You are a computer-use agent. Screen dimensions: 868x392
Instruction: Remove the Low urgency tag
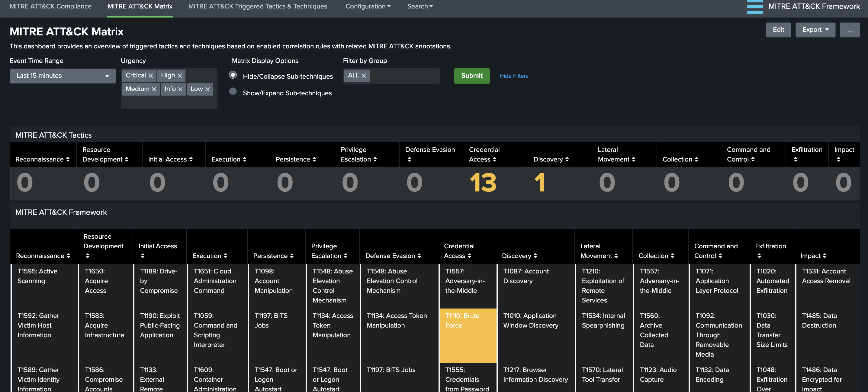207,89
